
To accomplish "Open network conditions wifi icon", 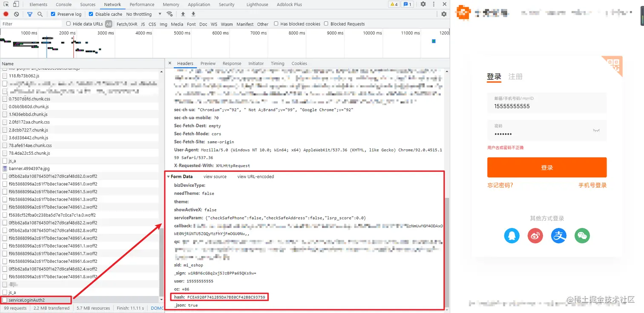I will coord(170,14).
